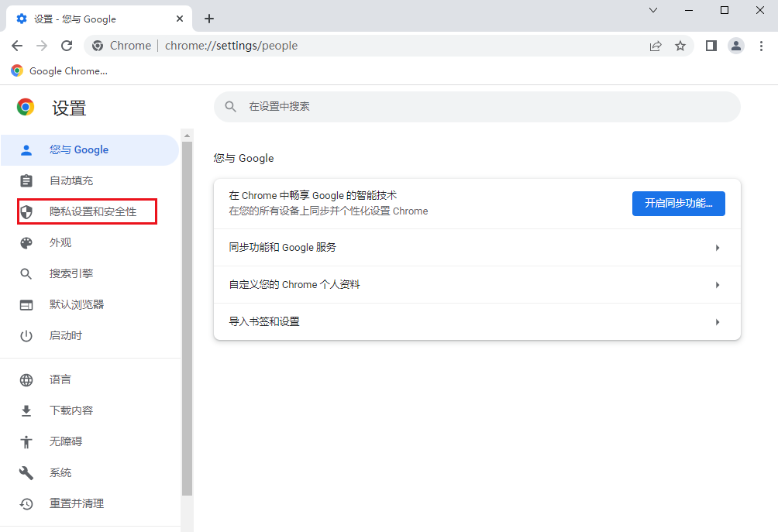Expand arrow next to 导入书签和设置
The width and height of the screenshot is (778, 532).
718,322
